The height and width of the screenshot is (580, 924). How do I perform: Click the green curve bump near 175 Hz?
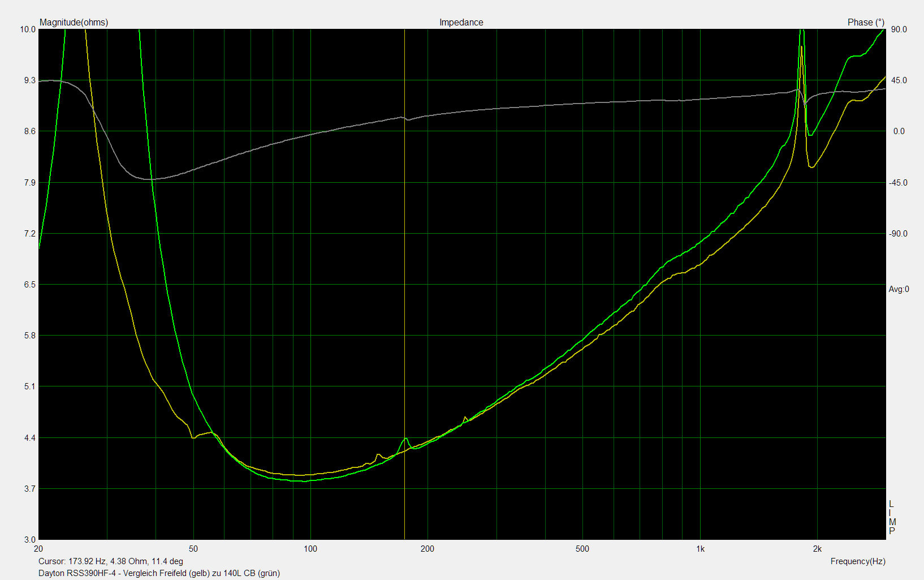tap(405, 439)
